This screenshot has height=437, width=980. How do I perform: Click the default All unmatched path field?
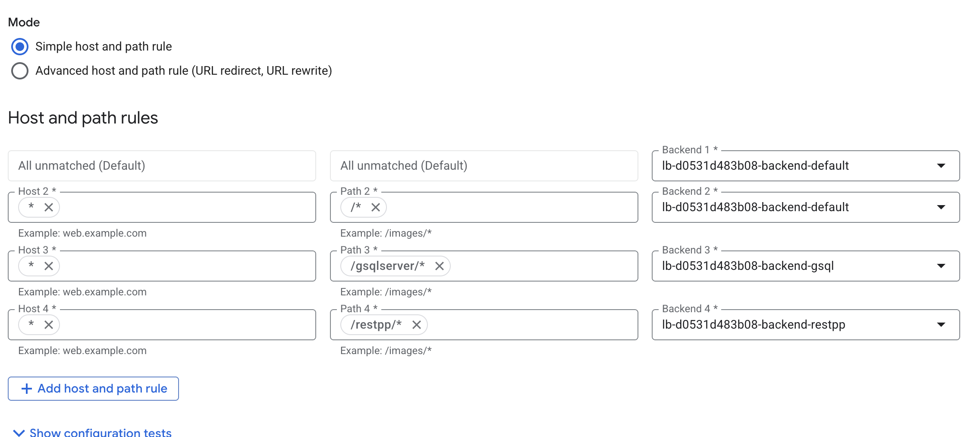click(484, 166)
